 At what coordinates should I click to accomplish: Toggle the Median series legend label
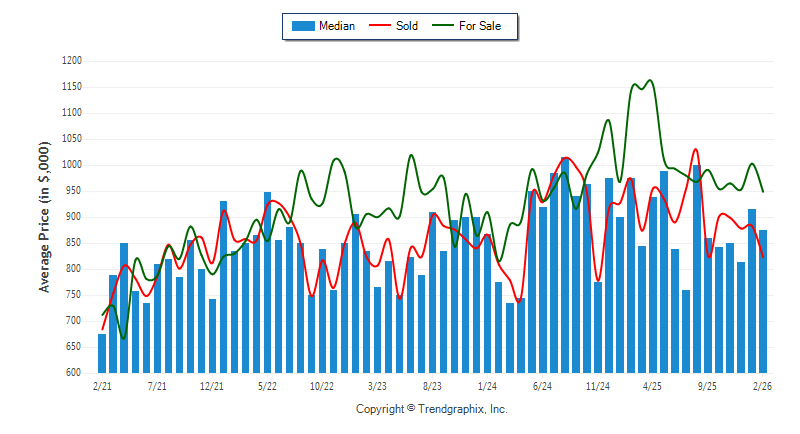click(x=336, y=26)
